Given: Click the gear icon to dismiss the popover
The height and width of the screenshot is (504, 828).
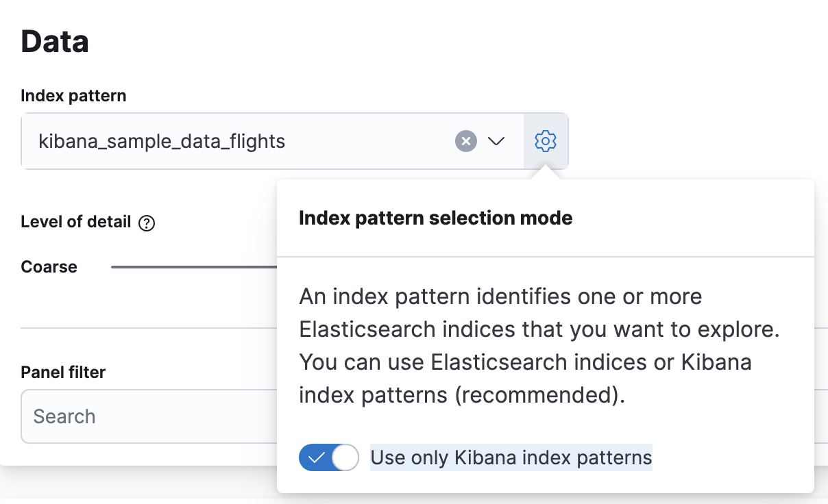Looking at the screenshot, I should 546,141.
